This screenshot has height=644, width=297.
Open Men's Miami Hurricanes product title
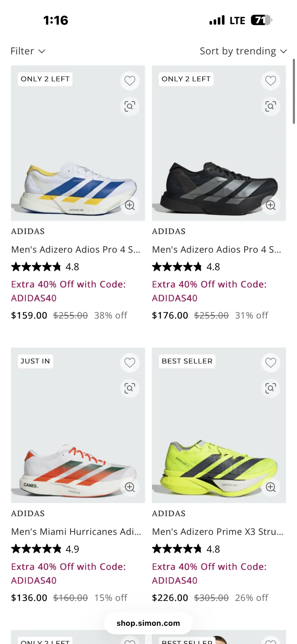pos(76,531)
